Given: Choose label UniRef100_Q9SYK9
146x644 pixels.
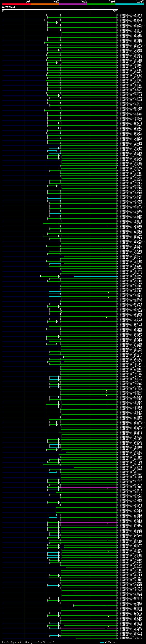Looking at the screenshot, I should coord(131,128).
